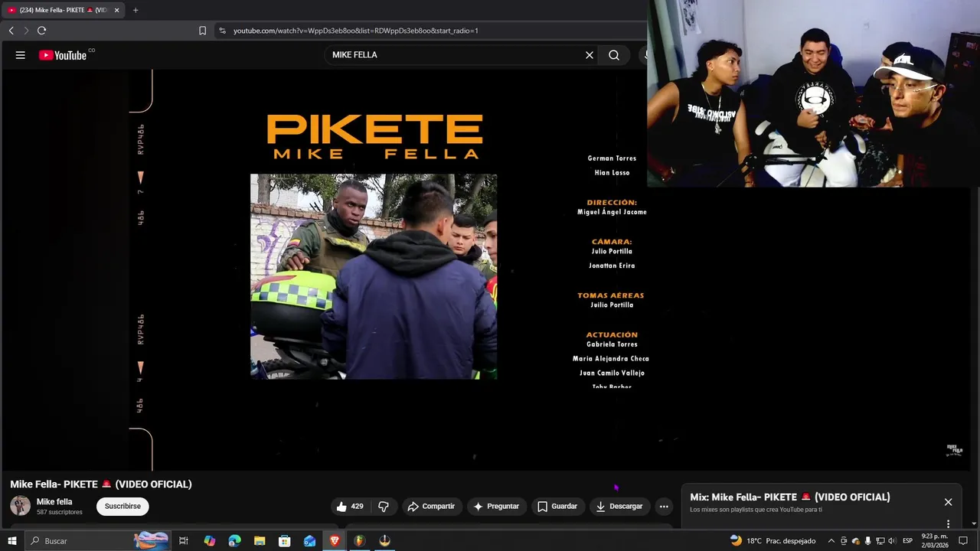Image resolution: width=980 pixels, height=551 pixels.
Task: Go to YouTube home via the logo
Action: click(x=63, y=55)
